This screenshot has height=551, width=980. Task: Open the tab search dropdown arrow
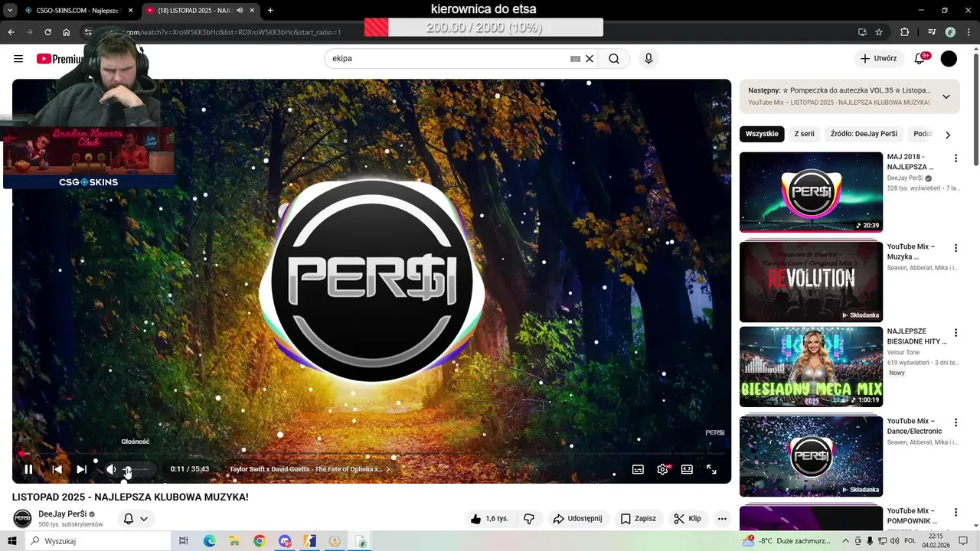[x=10, y=11]
